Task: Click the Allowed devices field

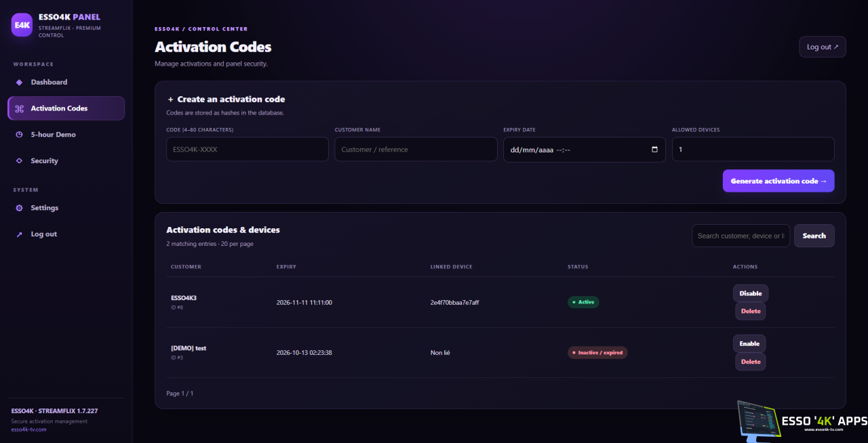Action: coord(753,150)
